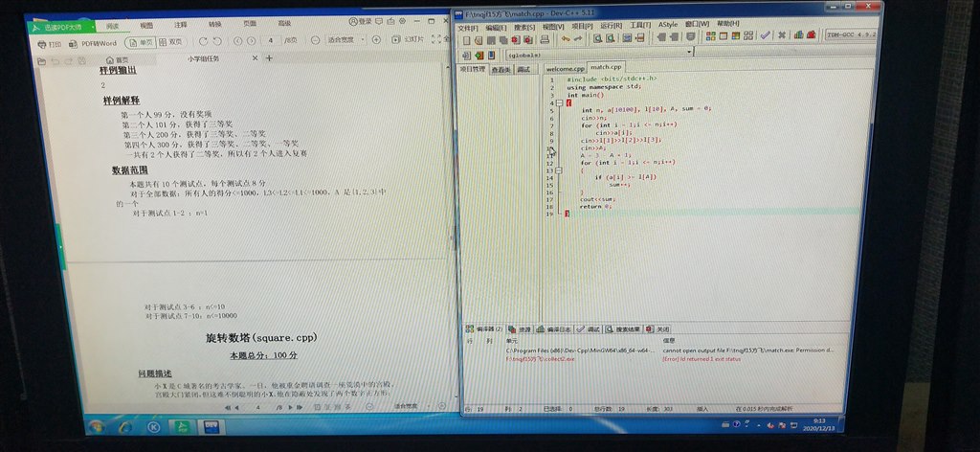Screen dimensions: 980x452
Task: Collapse the code fold at line 13
Action: click(x=559, y=170)
